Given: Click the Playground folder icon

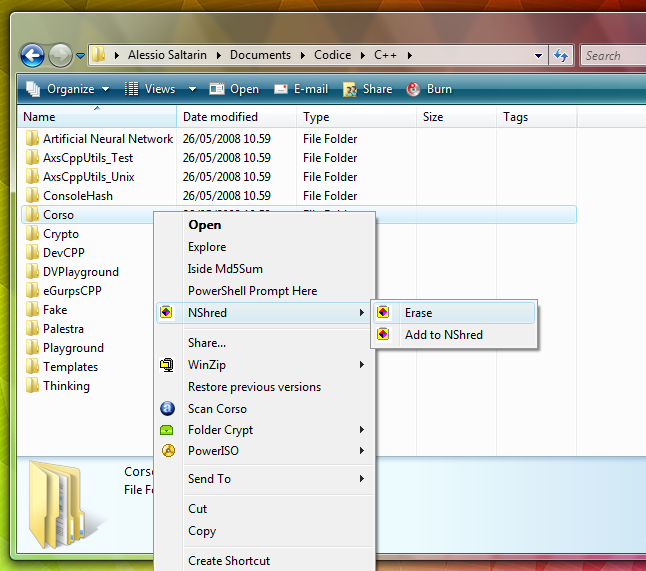Looking at the screenshot, I should pyautogui.click(x=32, y=347).
